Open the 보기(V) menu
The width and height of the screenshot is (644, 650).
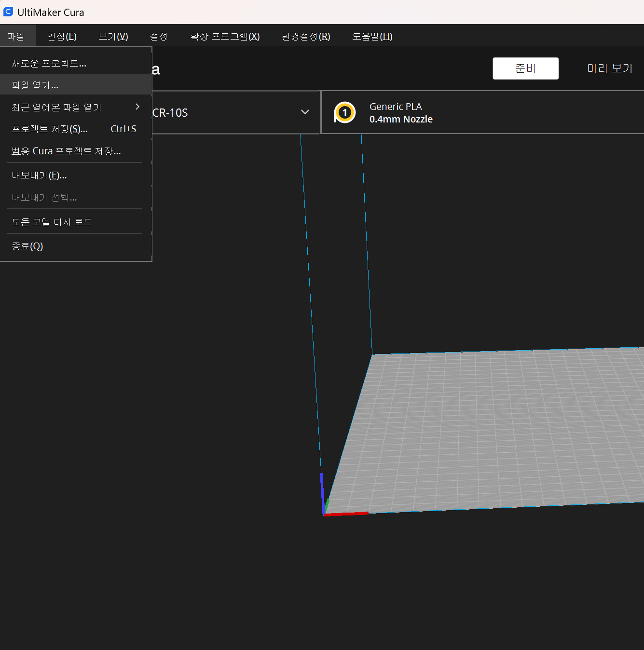point(113,36)
